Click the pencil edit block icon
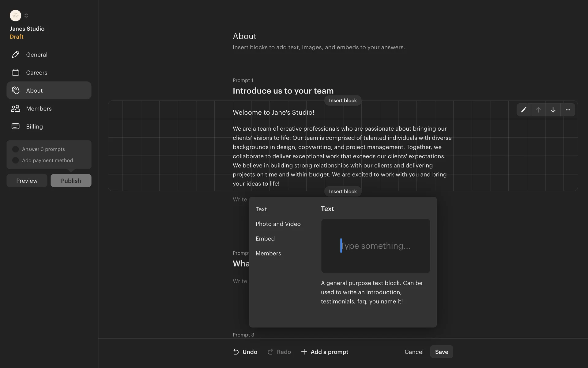This screenshot has height=368, width=588. pyautogui.click(x=524, y=110)
